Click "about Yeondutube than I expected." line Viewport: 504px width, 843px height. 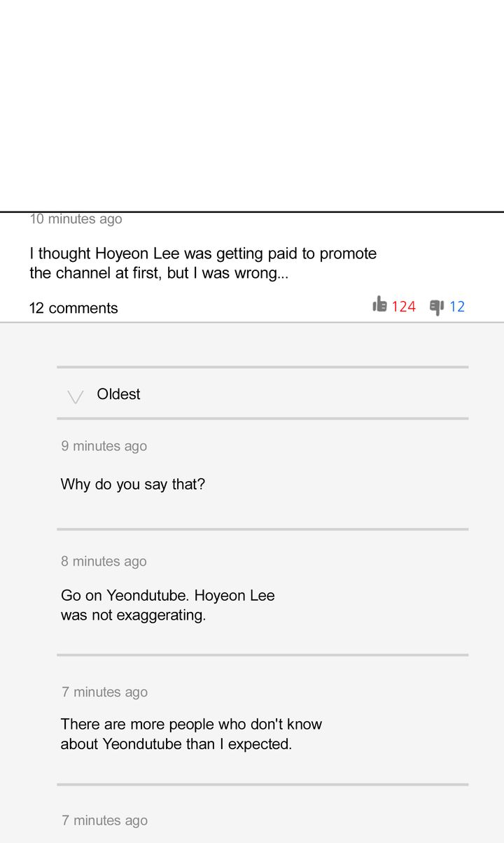click(x=176, y=744)
